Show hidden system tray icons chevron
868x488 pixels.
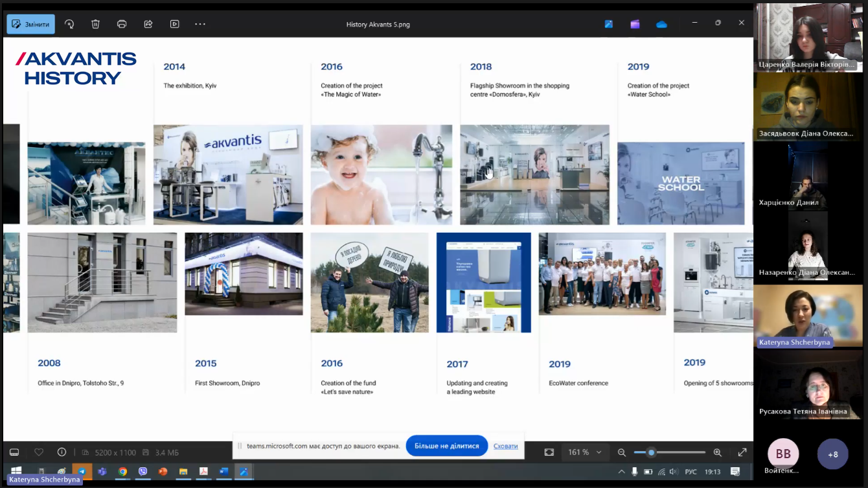(622, 472)
